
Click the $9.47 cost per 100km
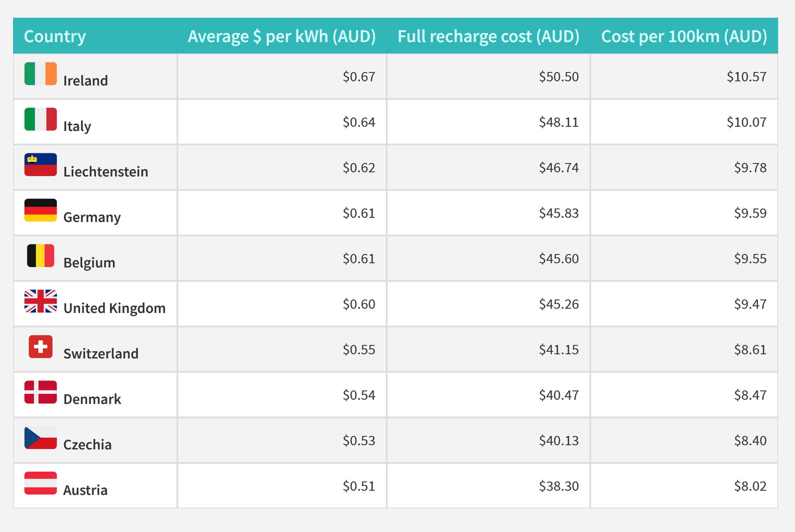[750, 304]
